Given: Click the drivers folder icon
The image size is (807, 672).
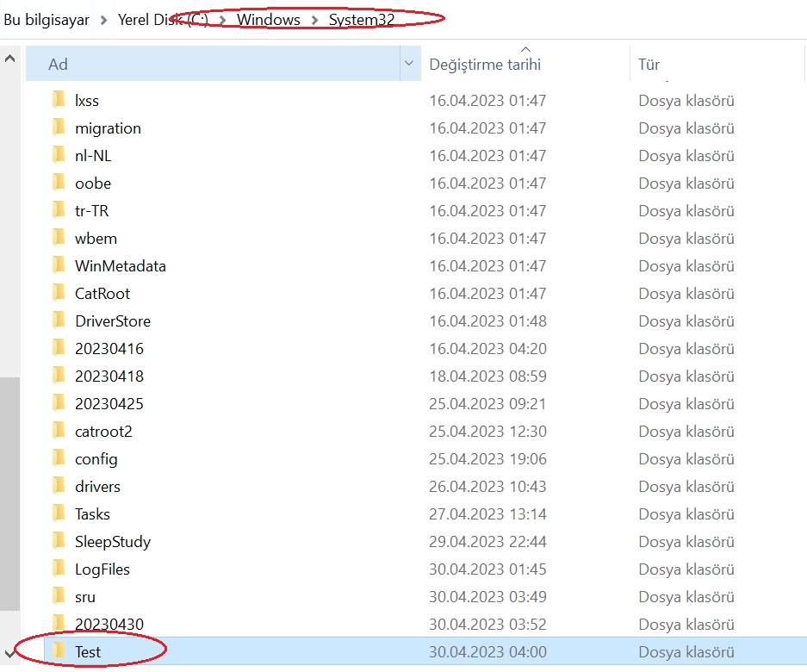Looking at the screenshot, I should [59, 486].
